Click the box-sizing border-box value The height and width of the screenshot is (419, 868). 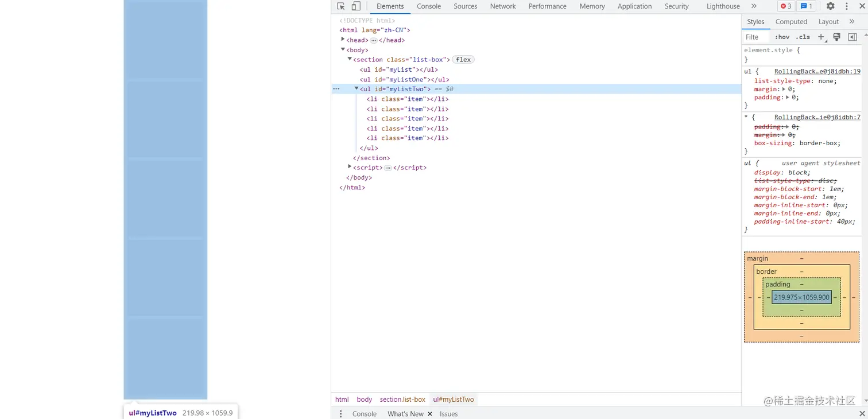pos(820,143)
